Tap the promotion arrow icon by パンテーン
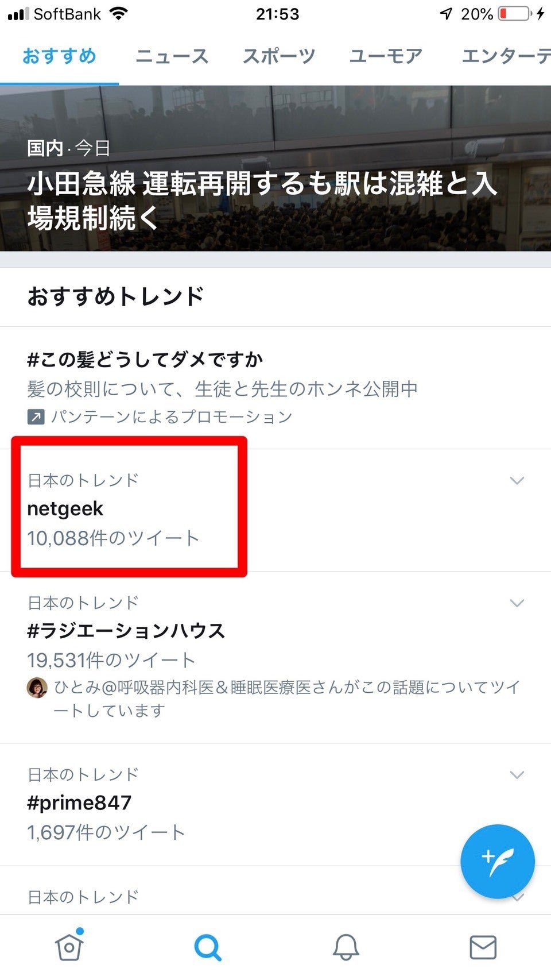 click(x=36, y=416)
